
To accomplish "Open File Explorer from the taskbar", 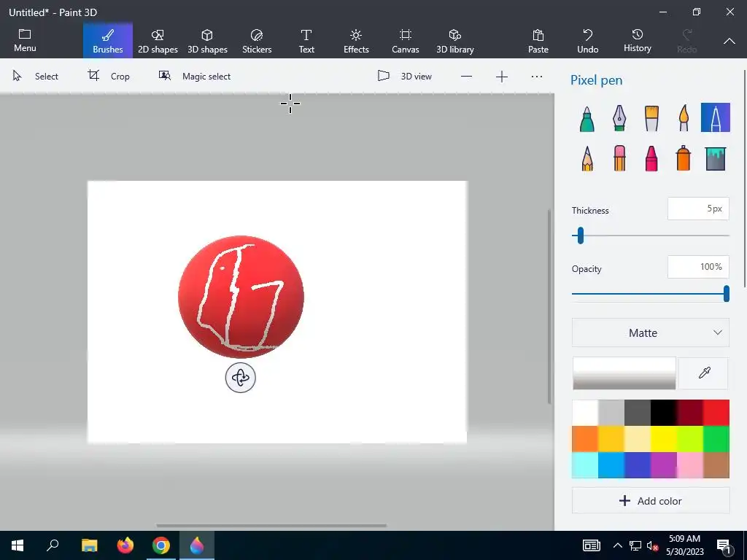I will 89,545.
